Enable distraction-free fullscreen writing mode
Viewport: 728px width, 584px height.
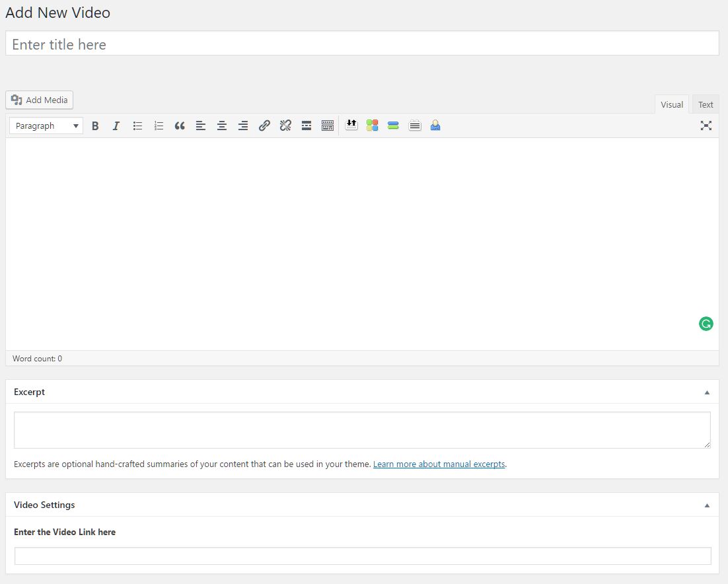tap(706, 126)
